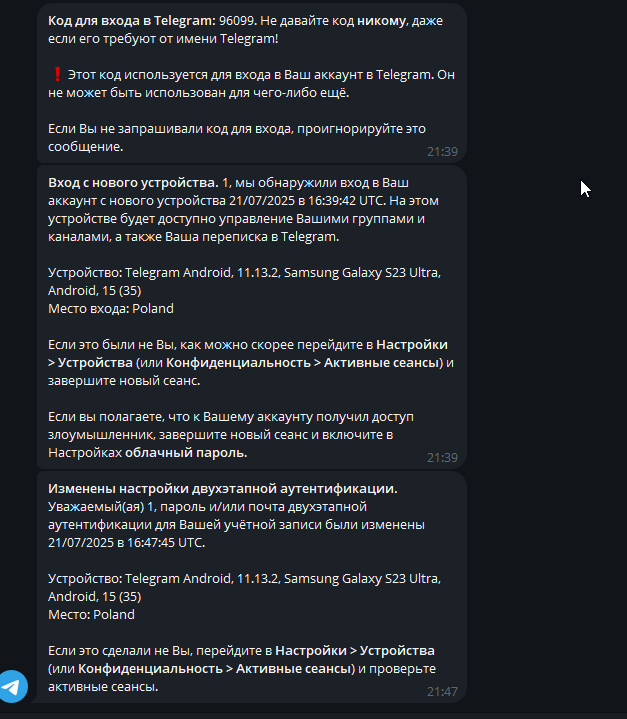
Task: Click the bold heading 'Код для входа в Telegram:'
Action: pos(132,21)
